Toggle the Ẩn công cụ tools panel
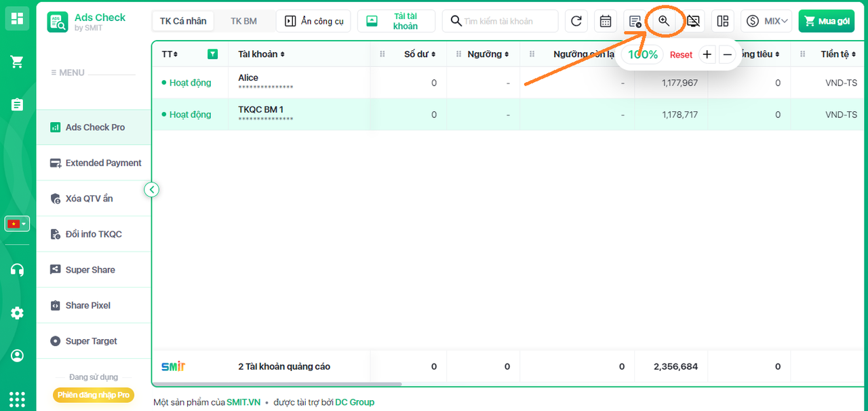The image size is (868, 411). point(313,21)
